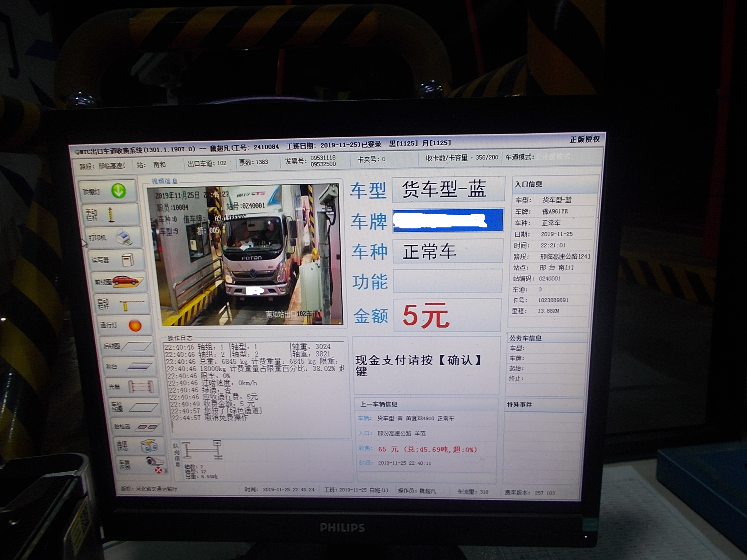Click the 车种 field showing 正常车
This screenshot has height=560, width=747.
coord(448,251)
